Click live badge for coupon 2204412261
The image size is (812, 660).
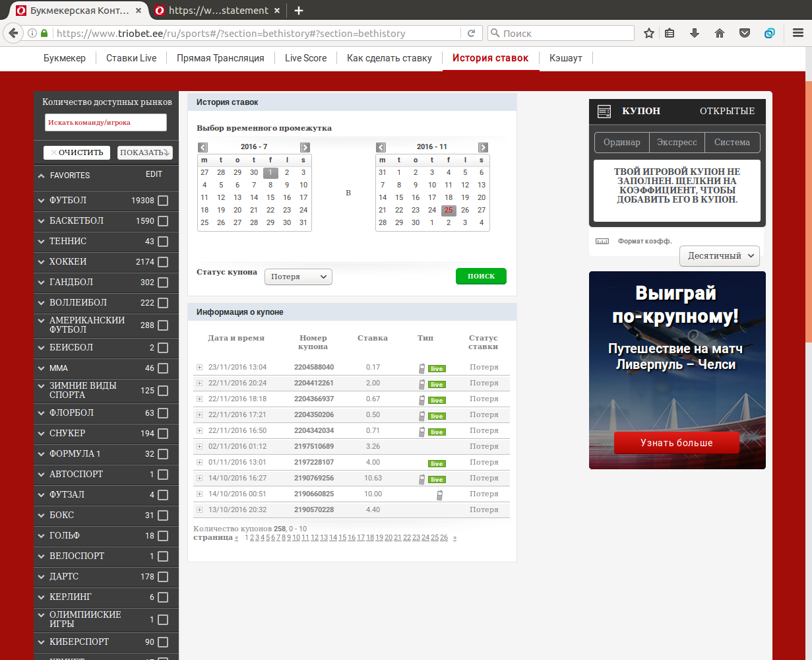[x=437, y=385]
